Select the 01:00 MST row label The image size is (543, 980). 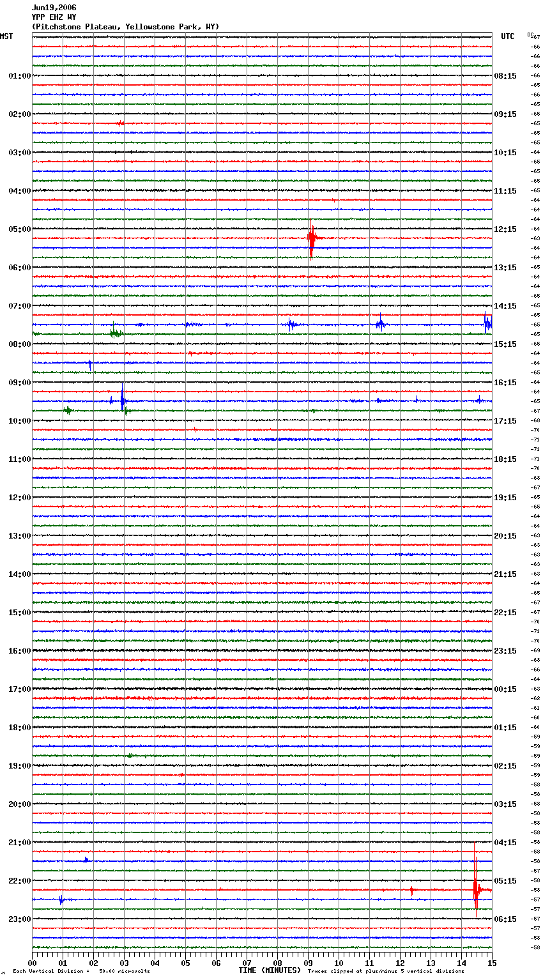click(x=19, y=76)
